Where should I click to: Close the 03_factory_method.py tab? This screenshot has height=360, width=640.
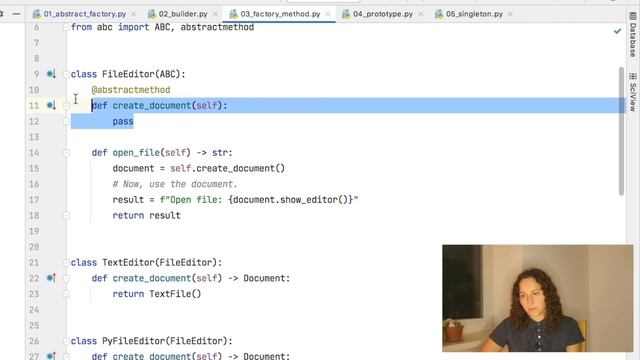pyautogui.click(x=328, y=14)
